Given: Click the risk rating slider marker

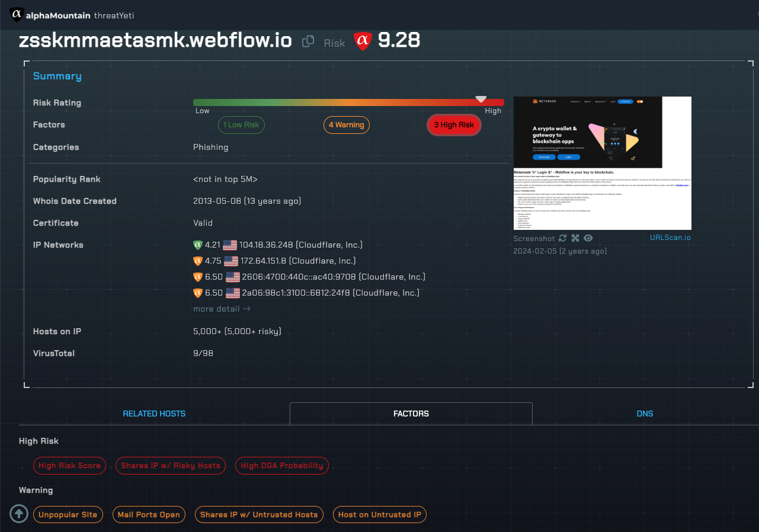Looking at the screenshot, I should coord(481,99).
